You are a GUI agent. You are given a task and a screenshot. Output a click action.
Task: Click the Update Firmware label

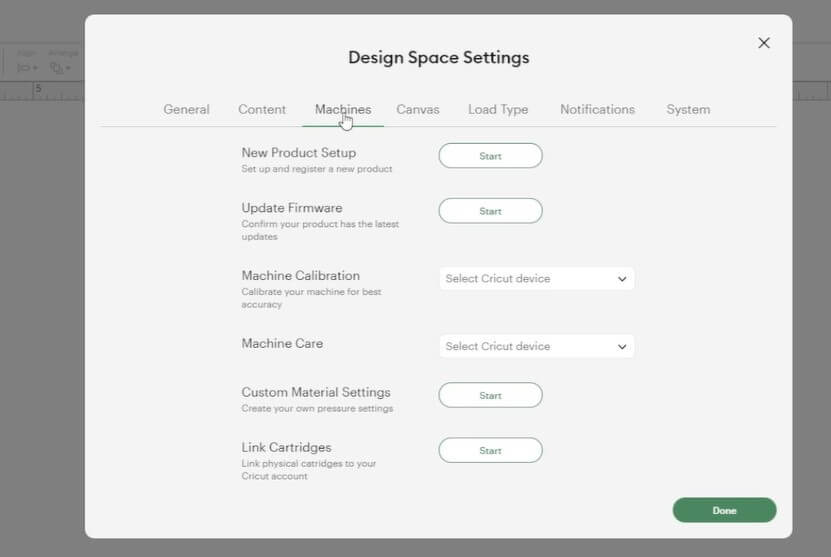tap(291, 208)
